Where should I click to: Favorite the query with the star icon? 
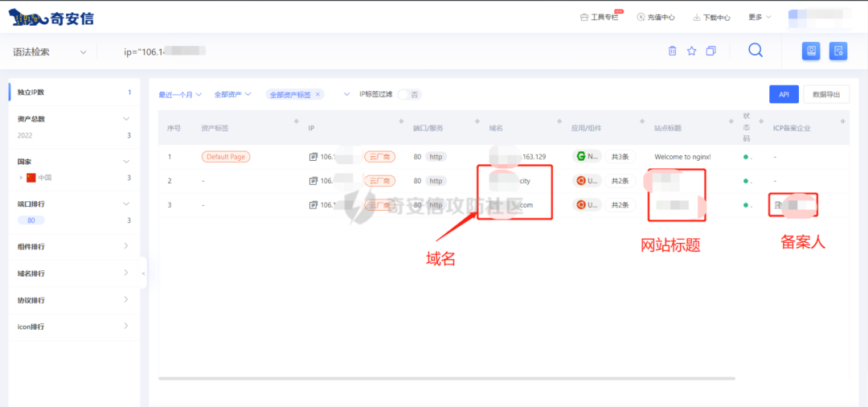point(691,51)
